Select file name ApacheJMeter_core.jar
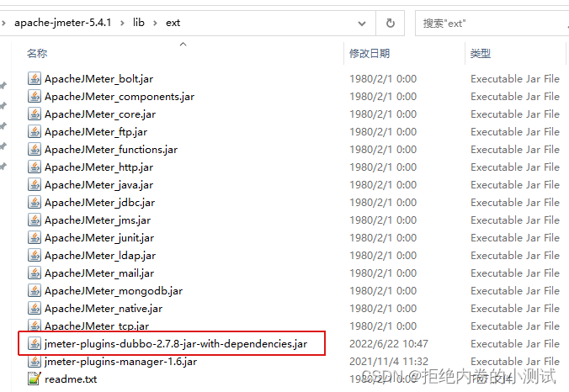The height and width of the screenshot is (392, 569). point(100,114)
